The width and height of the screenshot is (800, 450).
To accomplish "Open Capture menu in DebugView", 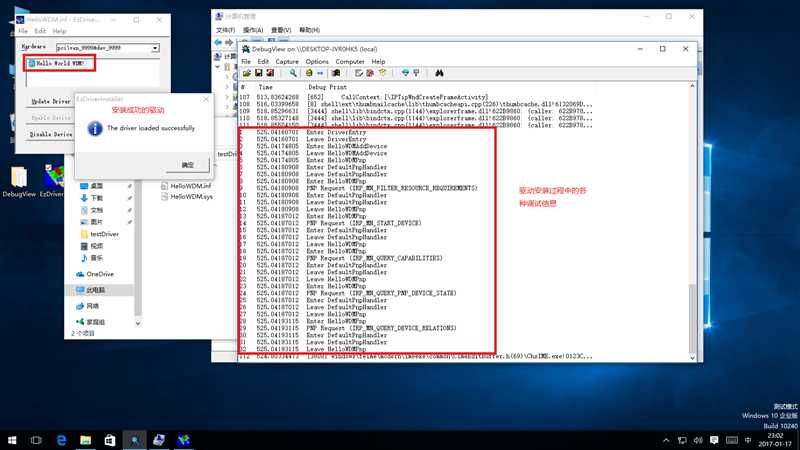I will 287,62.
